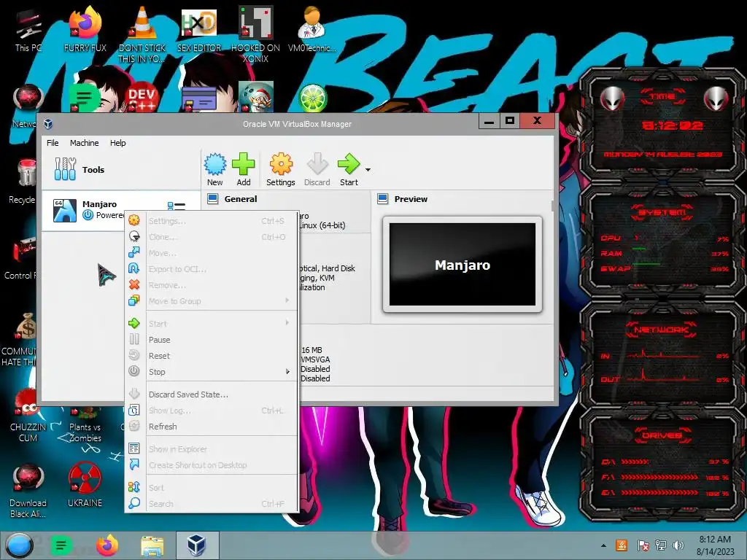Click the Show Log icon in the menu
Image resolution: width=747 pixels, height=560 pixels.
[134, 410]
